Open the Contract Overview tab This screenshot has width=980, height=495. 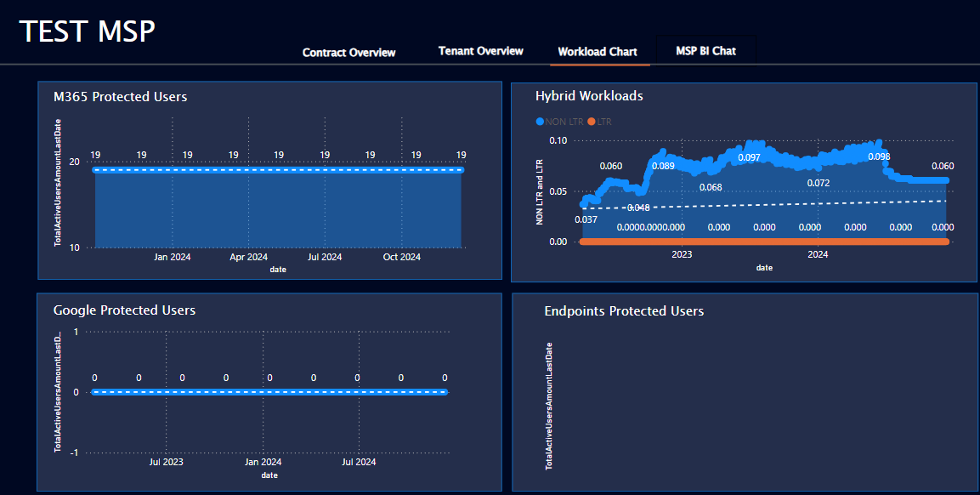tap(348, 53)
